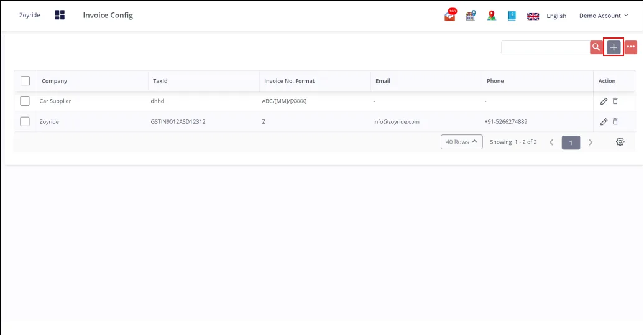Open the 40 Rows dropdown
Screen dimensions: 644x336
tap(462, 142)
